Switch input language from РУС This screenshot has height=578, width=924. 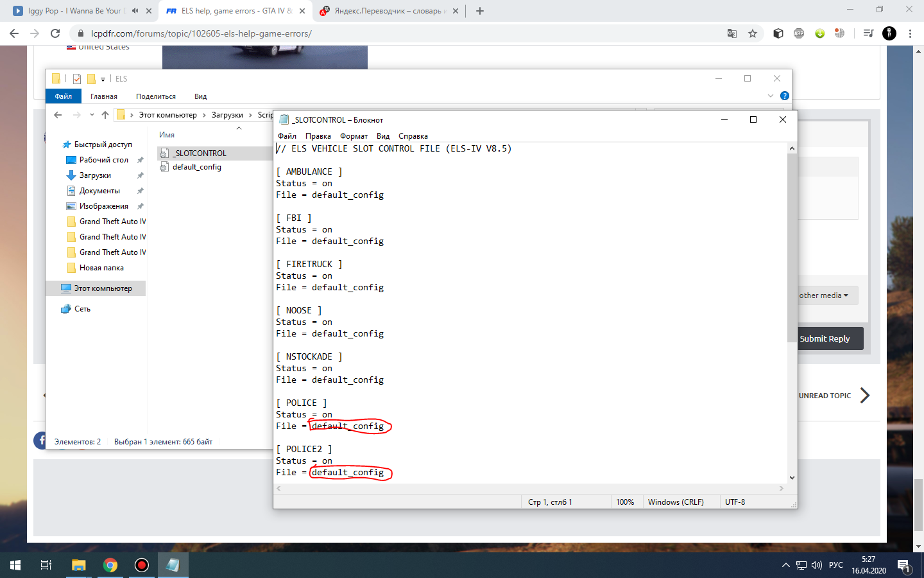pyautogui.click(x=836, y=565)
